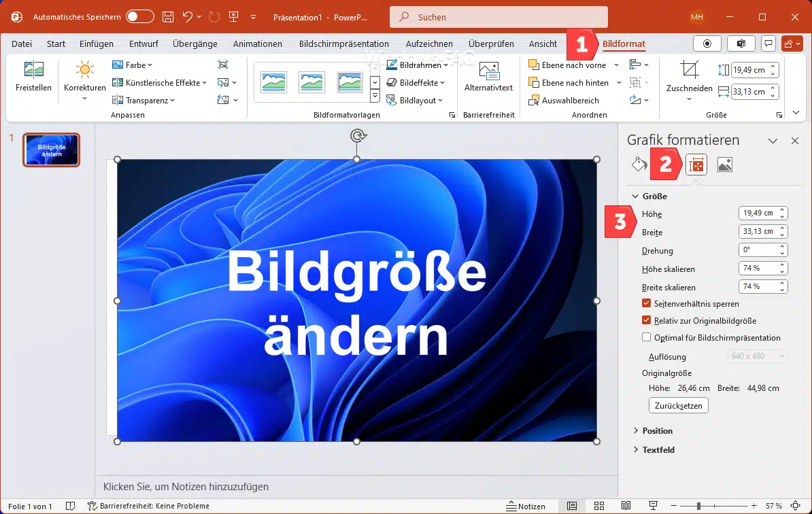Switch to the Übergänge tab
This screenshot has width=812, height=514.
coord(195,44)
